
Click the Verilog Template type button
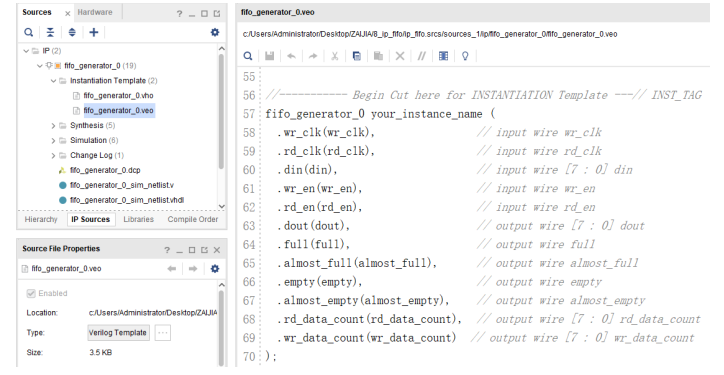[x=118, y=333]
